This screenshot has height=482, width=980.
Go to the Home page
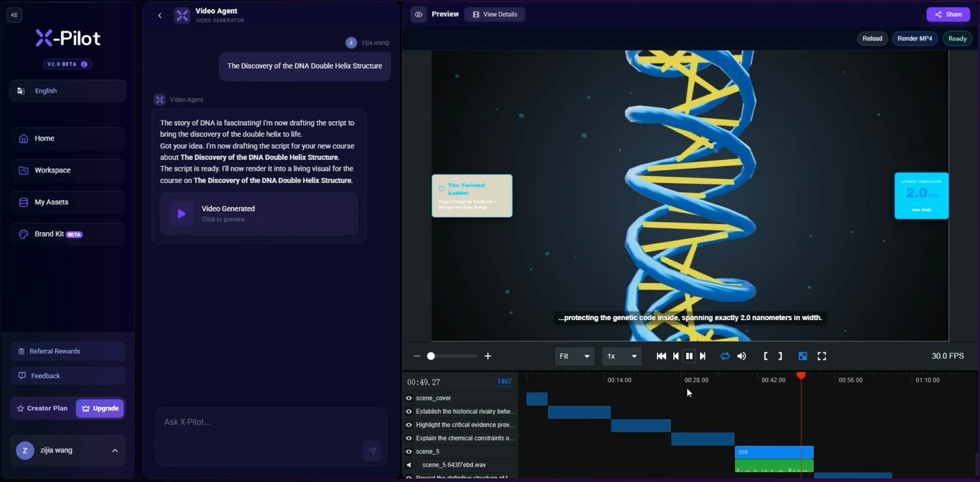[x=67, y=138]
